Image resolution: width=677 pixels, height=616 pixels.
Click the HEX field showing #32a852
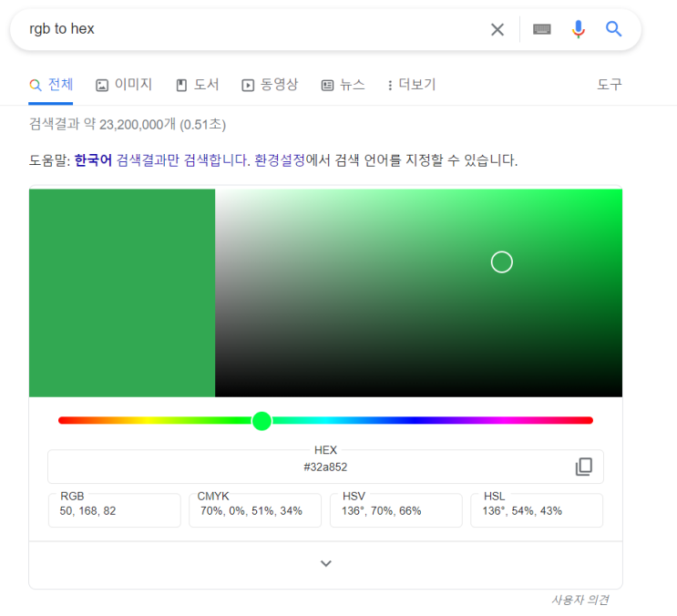tap(325, 467)
